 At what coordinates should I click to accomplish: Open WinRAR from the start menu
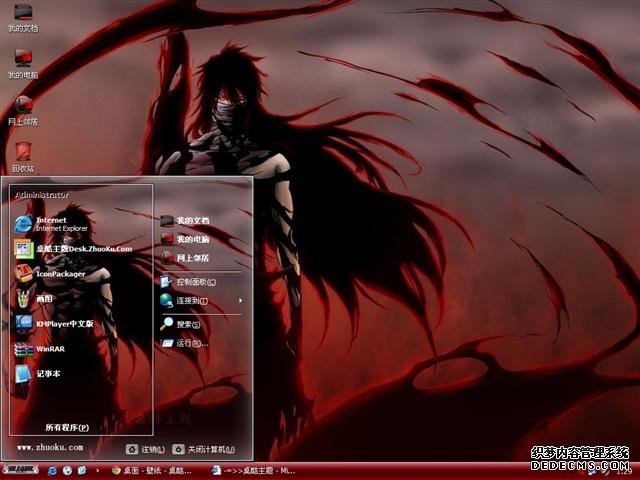(x=40, y=349)
